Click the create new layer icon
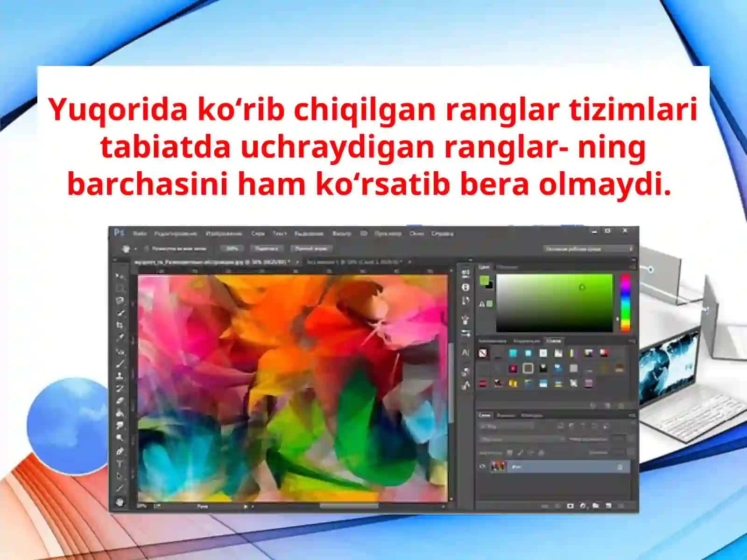This screenshot has width=747, height=560. tap(608, 506)
